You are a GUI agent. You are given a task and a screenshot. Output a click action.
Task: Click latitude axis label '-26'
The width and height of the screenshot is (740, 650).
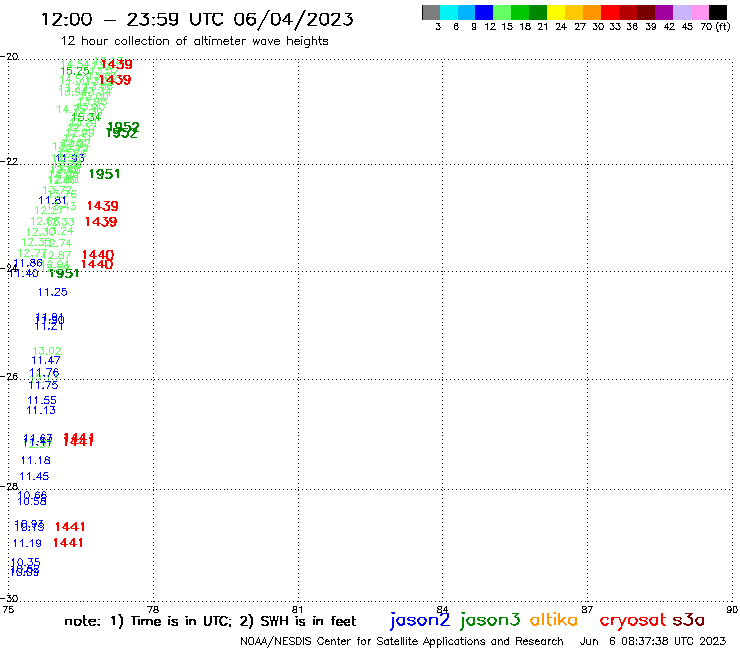[x=9, y=377]
